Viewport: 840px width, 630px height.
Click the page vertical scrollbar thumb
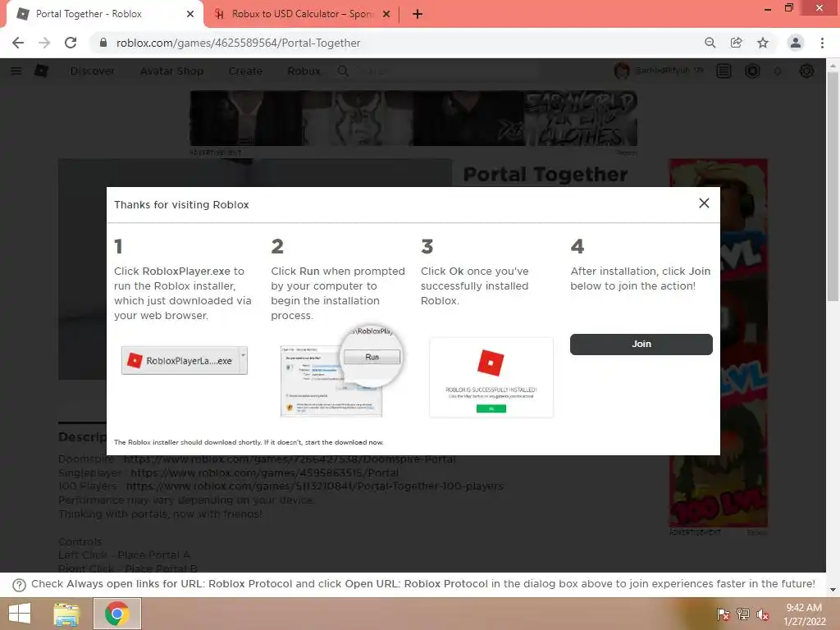click(x=833, y=185)
